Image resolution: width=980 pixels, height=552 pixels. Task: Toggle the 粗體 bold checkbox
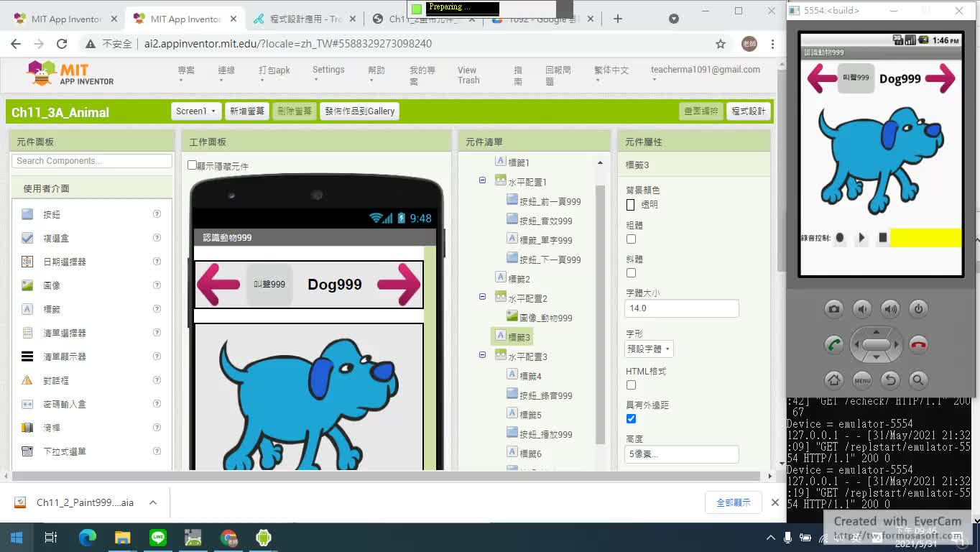631,239
